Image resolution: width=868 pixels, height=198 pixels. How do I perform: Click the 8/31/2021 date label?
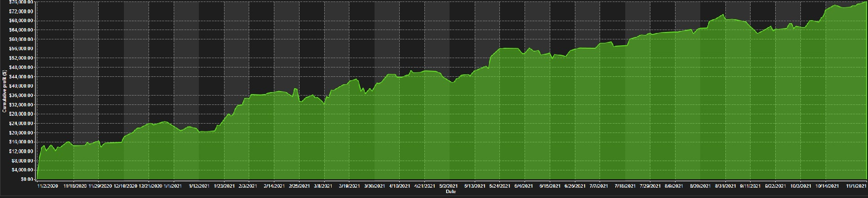click(x=726, y=187)
